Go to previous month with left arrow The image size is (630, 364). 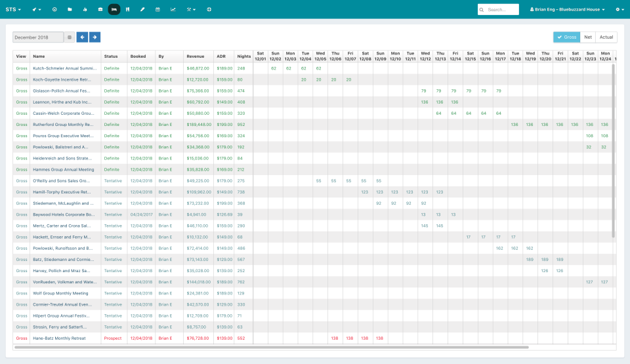coord(82,37)
